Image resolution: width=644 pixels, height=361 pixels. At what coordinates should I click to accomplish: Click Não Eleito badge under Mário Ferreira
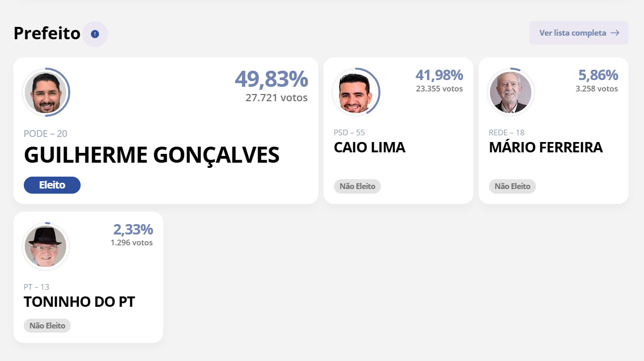point(512,186)
